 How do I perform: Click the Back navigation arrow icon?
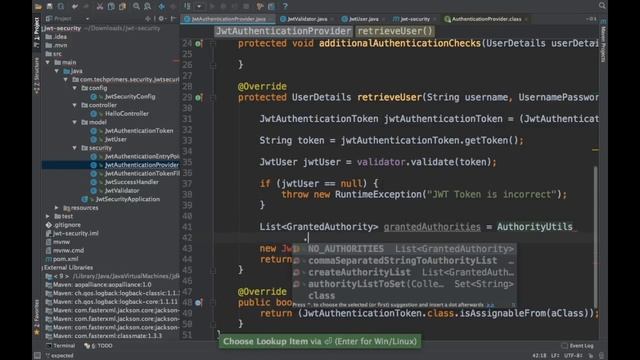[162, 6]
